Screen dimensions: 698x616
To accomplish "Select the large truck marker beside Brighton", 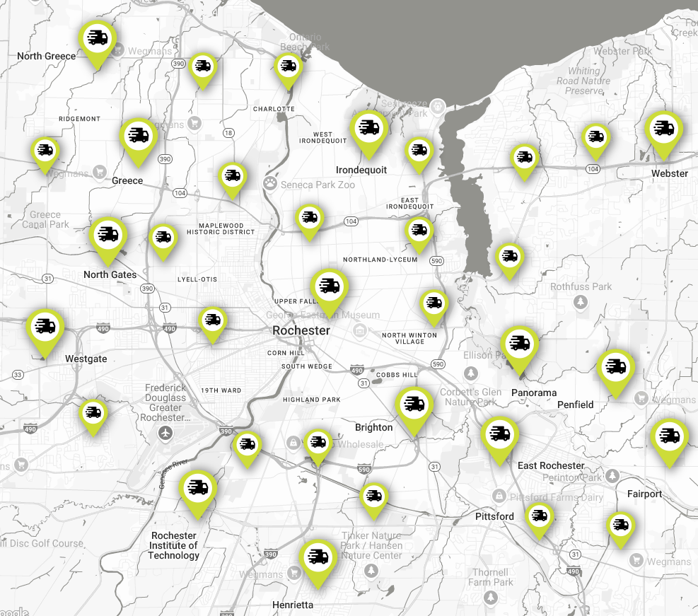I will coord(414,405).
